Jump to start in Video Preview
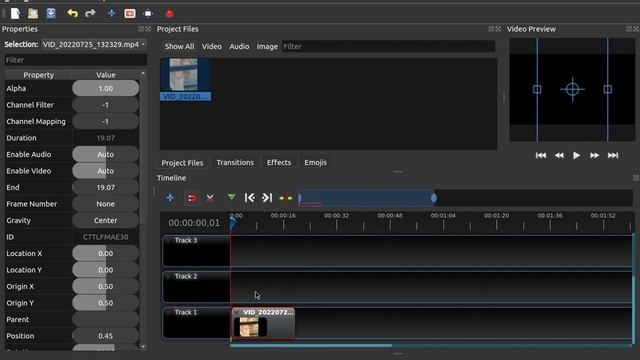 tap(541, 155)
